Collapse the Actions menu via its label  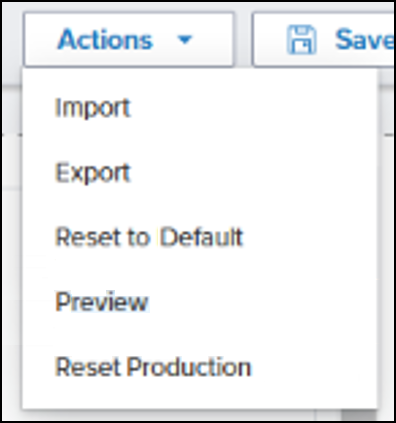click(x=105, y=40)
